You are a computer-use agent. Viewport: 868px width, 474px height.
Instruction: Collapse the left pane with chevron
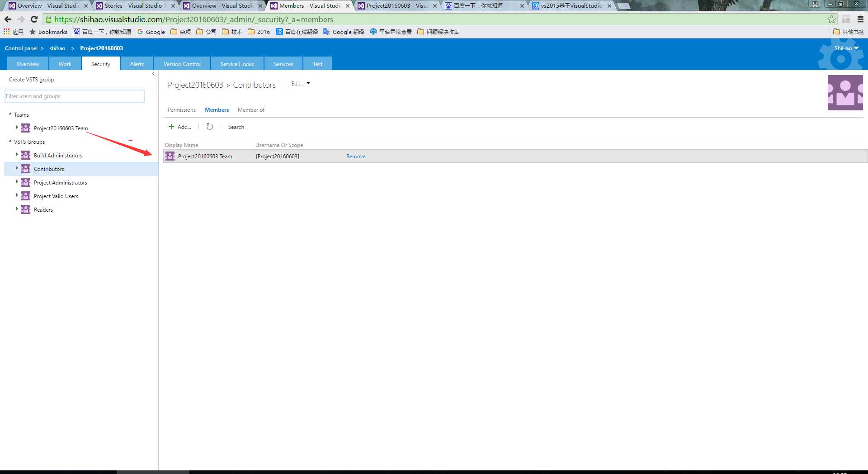153,74
